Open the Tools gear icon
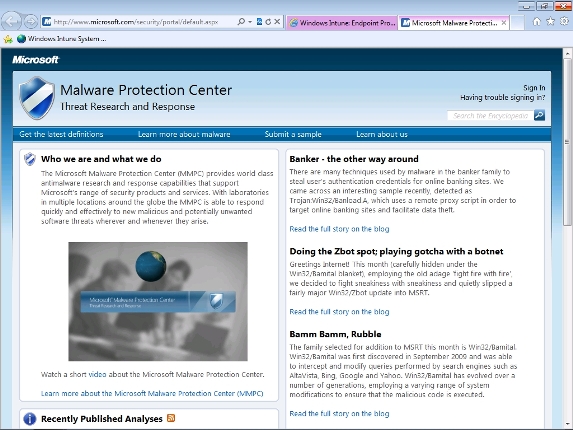Image resolution: width=573 pixels, height=430 pixels. coord(564,22)
